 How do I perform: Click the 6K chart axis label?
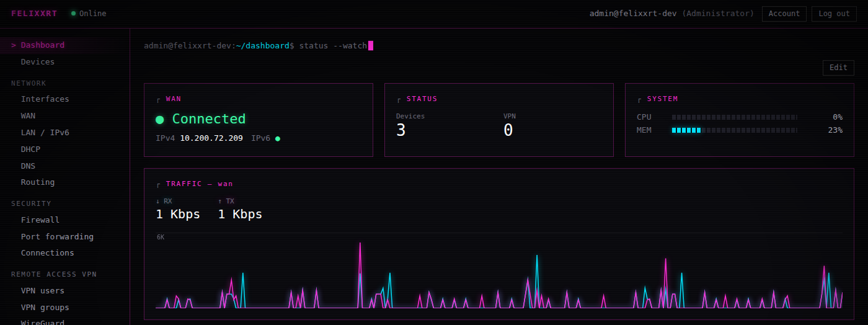[x=161, y=238]
